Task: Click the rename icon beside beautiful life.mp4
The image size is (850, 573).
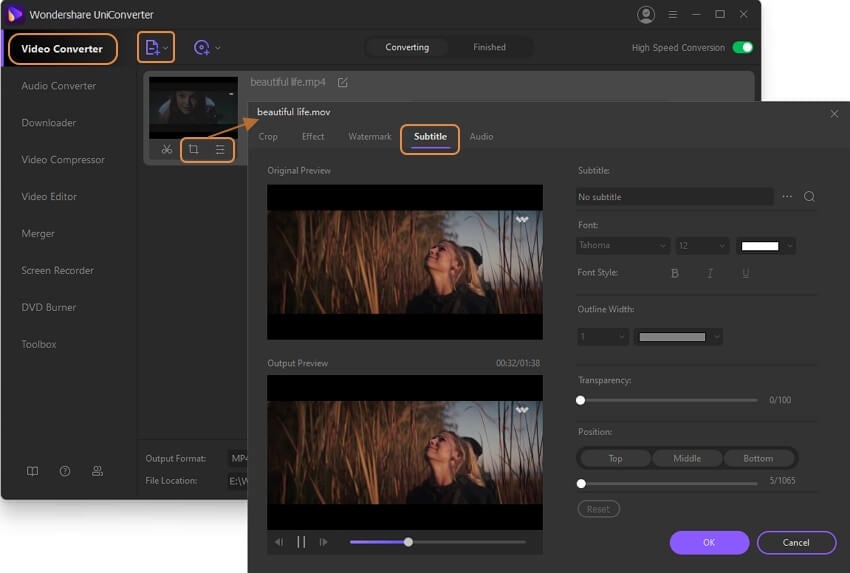Action: click(343, 82)
